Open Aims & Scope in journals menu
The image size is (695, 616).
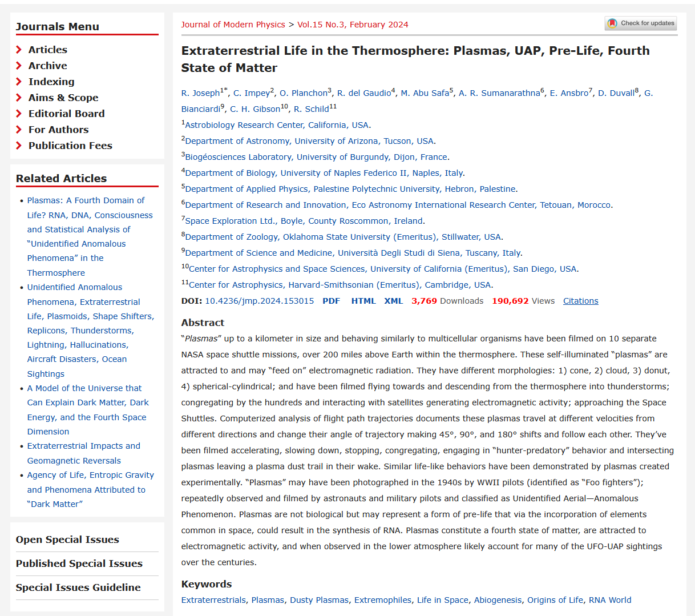pyautogui.click(x=63, y=98)
